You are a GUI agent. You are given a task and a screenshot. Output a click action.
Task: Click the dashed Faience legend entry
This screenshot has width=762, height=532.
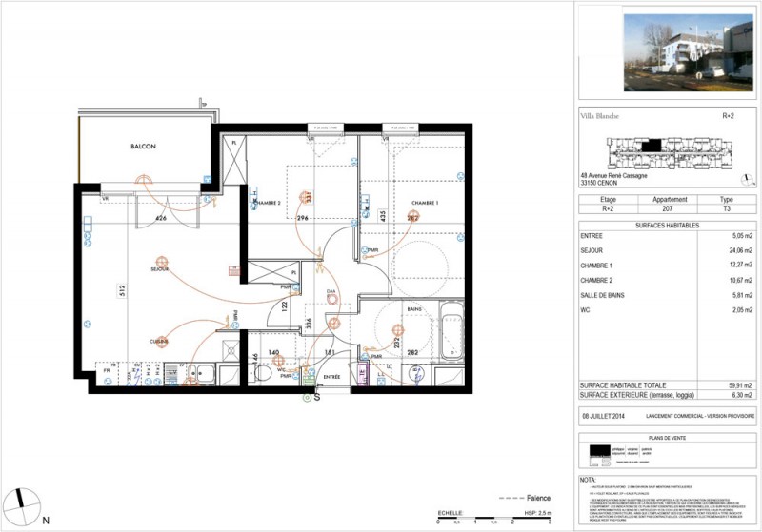525,498
